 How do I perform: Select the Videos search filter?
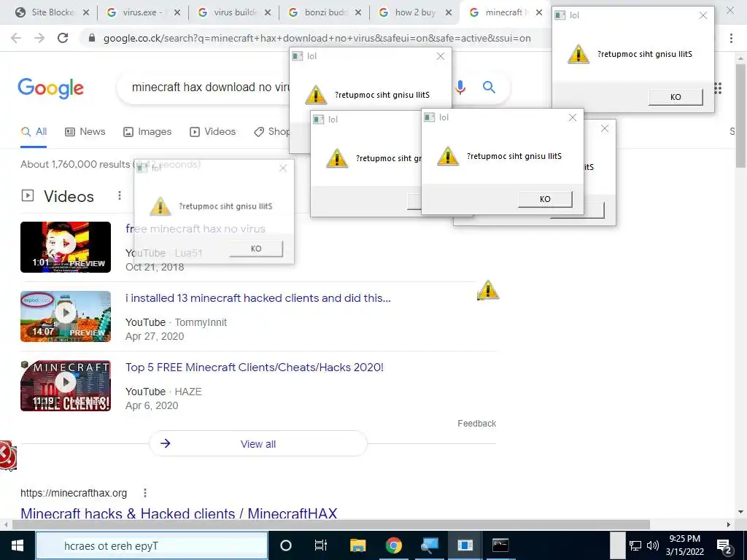(212, 132)
